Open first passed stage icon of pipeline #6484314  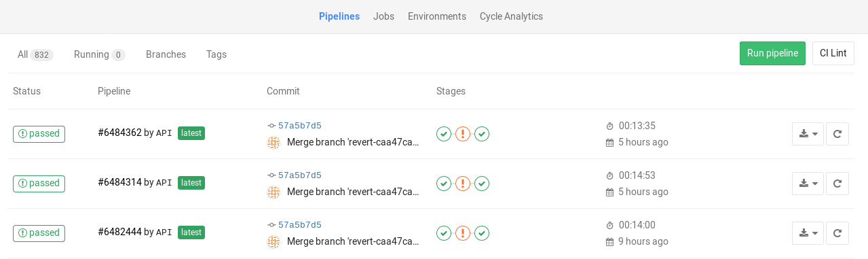(444, 184)
